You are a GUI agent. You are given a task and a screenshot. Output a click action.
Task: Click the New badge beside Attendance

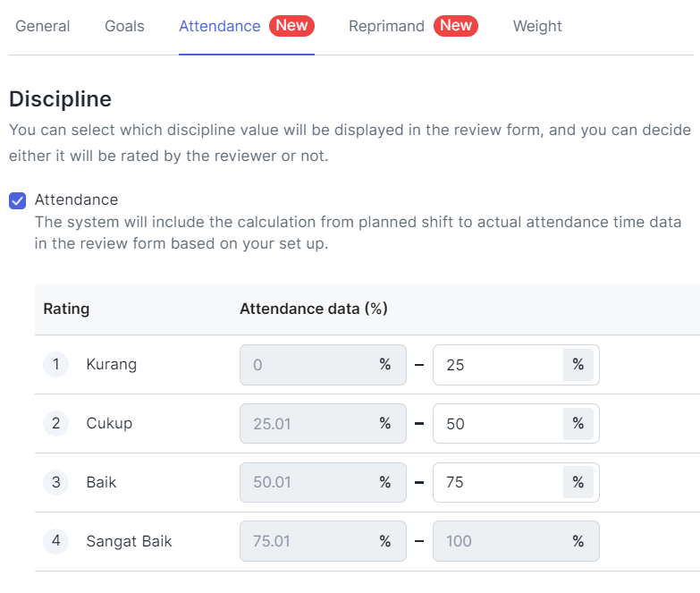click(x=291, y=25)
